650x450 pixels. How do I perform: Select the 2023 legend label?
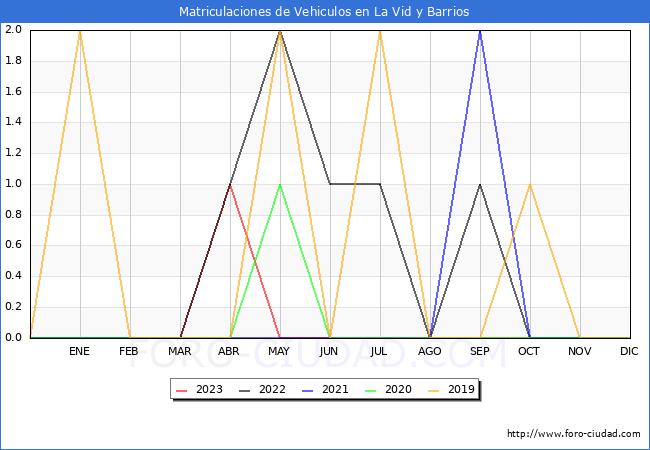(x=209, y=390)
